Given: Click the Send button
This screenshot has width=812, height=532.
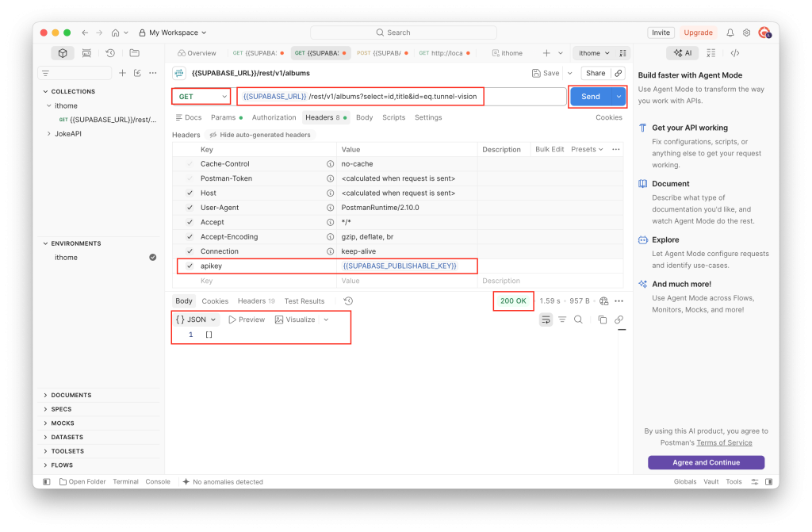Looking at the screenshot, I should pyautogui.click(x=590, y=97).
